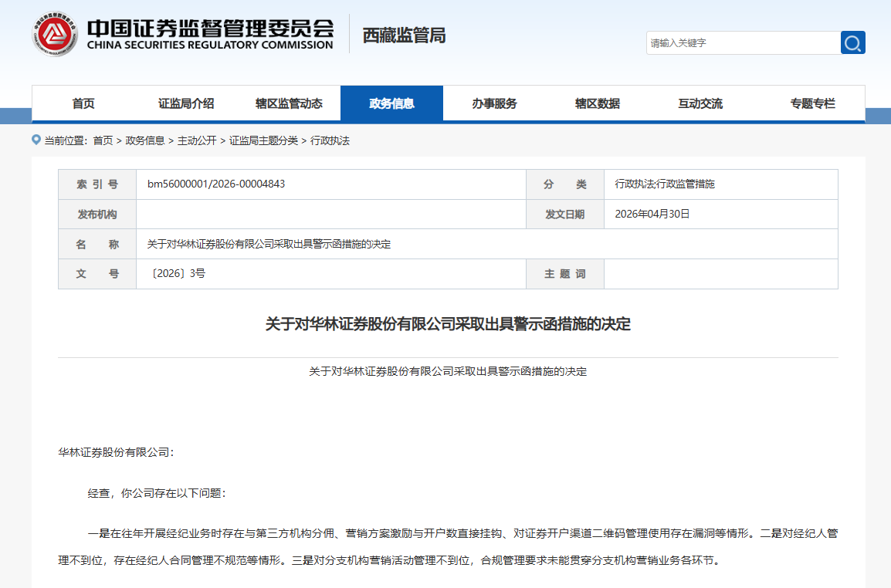Viewport: 891px width, 588px height.
Task: Click the date 2026年04月30日
Action: (652, 214)
